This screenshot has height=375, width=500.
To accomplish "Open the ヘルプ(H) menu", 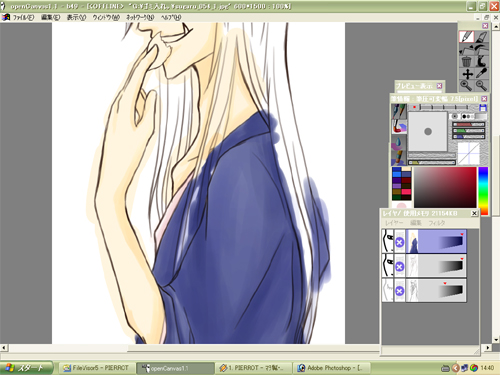I will click(x=171, y=17).
